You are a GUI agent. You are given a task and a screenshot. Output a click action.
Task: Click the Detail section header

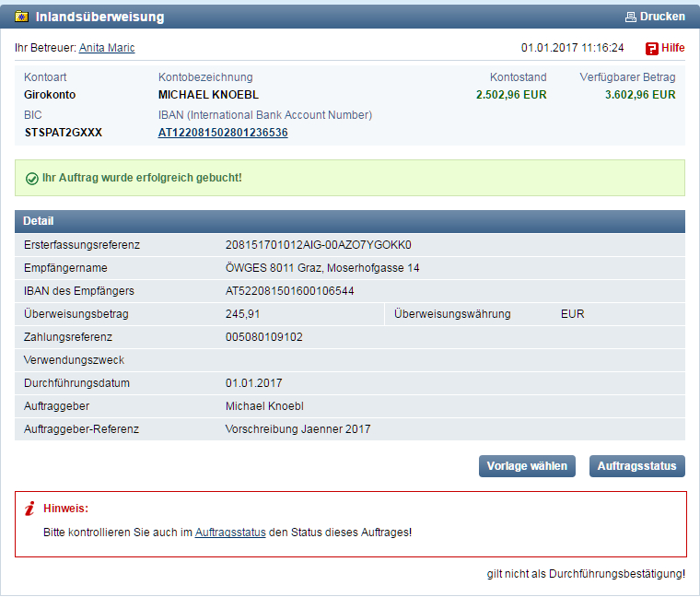[350, 221]
